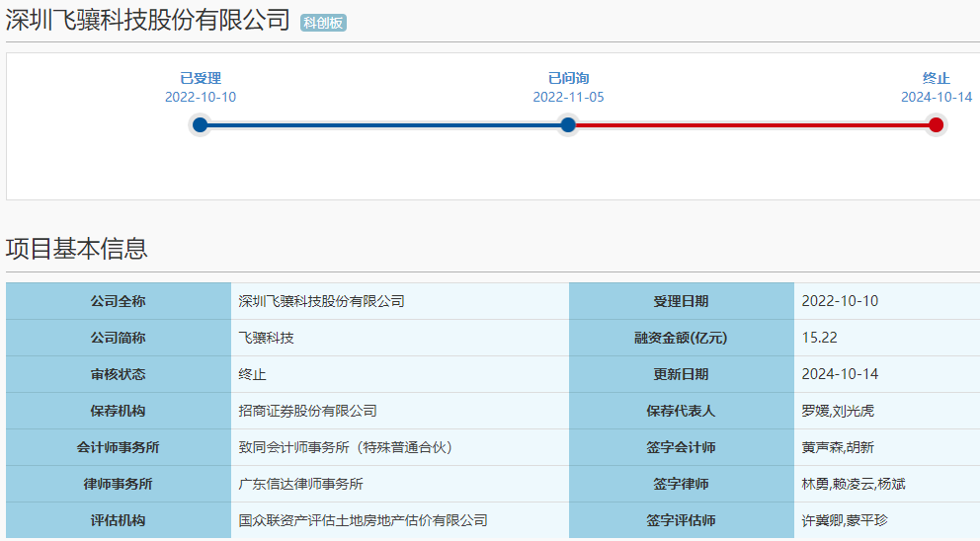The width and height of the screenshot is (980, 541).
Task: Click the 会计师事务所 header cell
Action: tap(119, 447)
